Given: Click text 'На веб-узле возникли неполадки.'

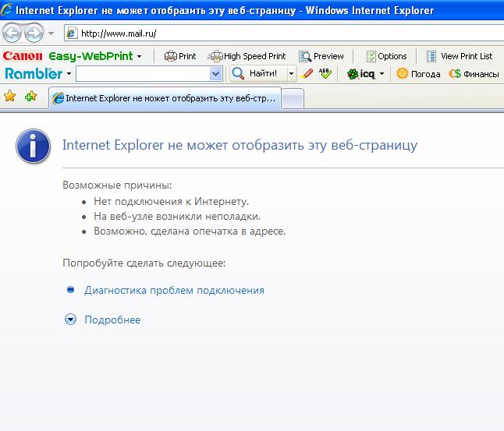Looking at the screenshot, I should [x=177, y=216].
